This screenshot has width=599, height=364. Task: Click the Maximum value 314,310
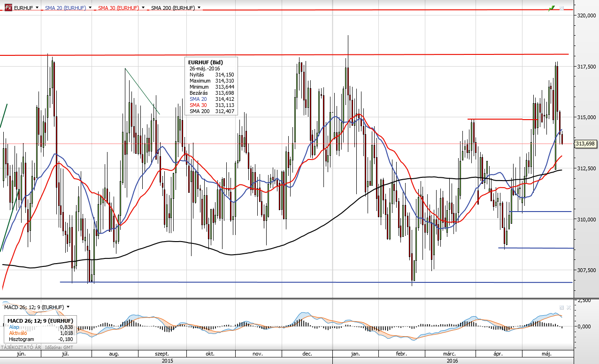(x=224, y=81)
